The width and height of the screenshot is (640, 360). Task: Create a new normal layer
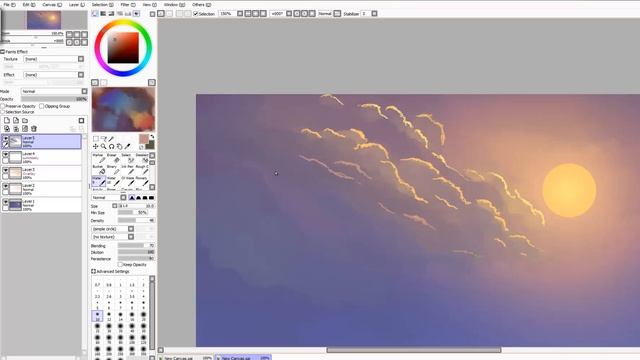[7, 121]
